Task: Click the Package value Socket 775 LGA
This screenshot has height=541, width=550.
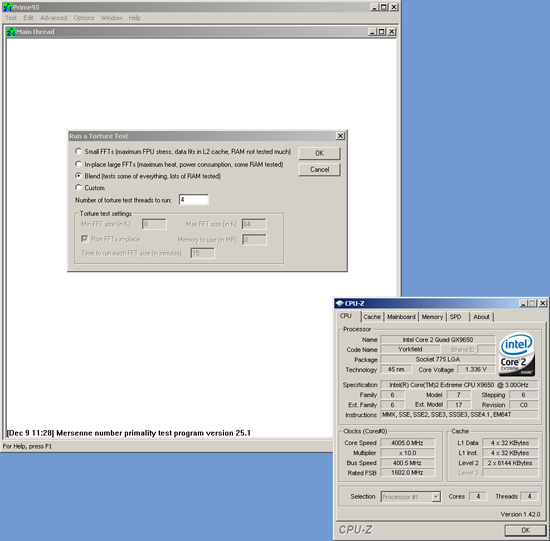Action: (437, 359)
